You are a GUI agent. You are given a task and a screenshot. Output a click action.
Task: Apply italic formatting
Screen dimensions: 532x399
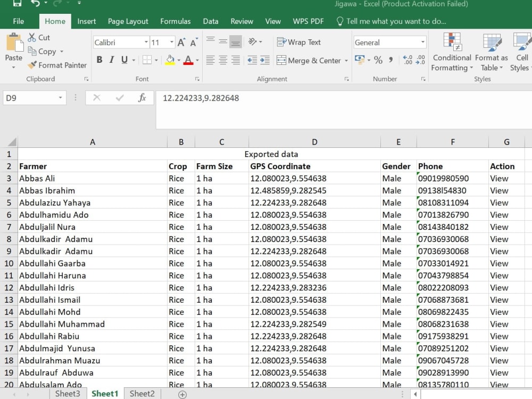click(x=112, y=60)
